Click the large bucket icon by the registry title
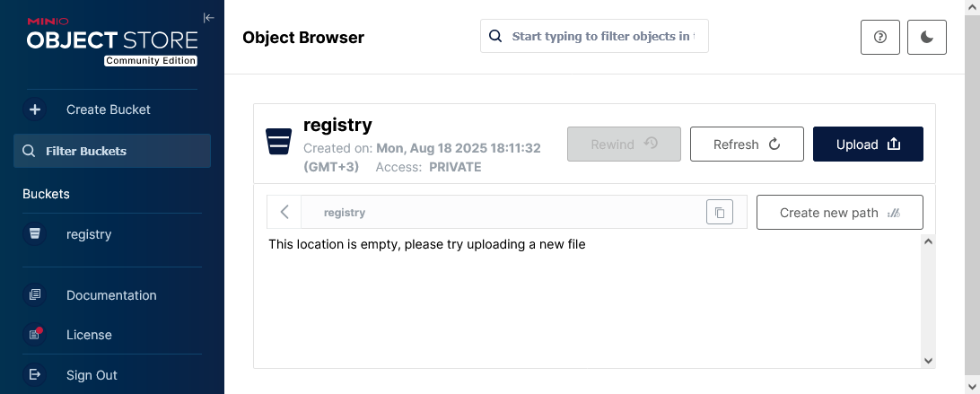Image resolution: width=980 pixels, height=394 pixels. (x=278, y=141)
